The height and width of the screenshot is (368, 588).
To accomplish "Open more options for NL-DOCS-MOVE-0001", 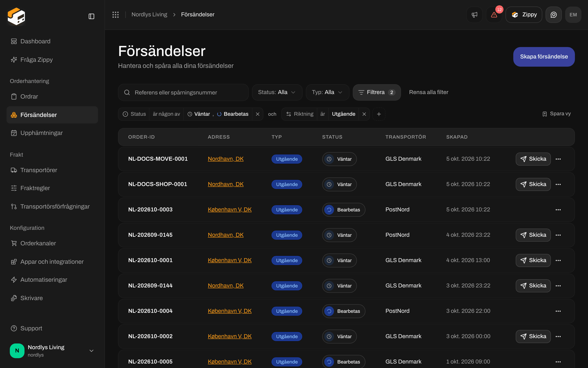I will pos(558,159).
